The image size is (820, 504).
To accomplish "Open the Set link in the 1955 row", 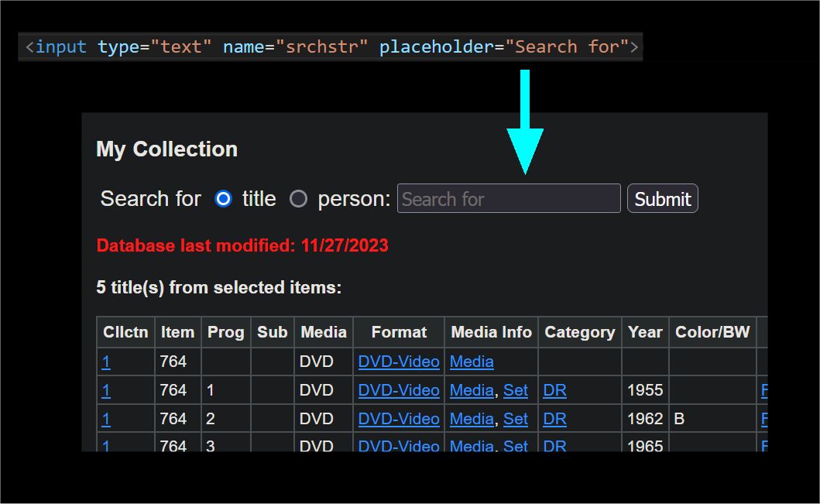I will pyautogui.click(x=515, y=390).
